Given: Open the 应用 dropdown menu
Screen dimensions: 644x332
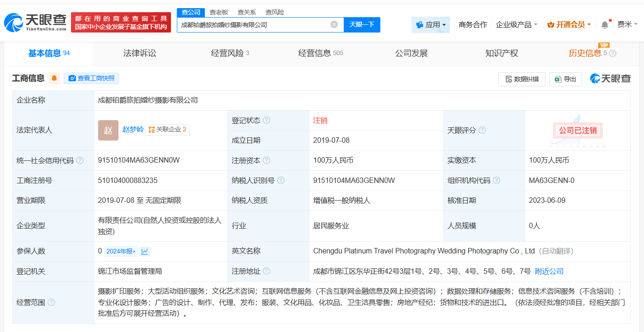Looking at the screenshot, I should (x=431, y=25).
